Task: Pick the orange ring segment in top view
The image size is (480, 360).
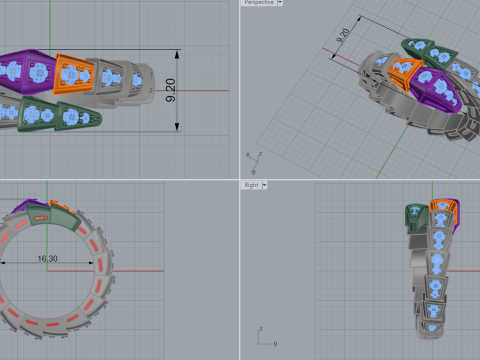Action: [74, 75]
